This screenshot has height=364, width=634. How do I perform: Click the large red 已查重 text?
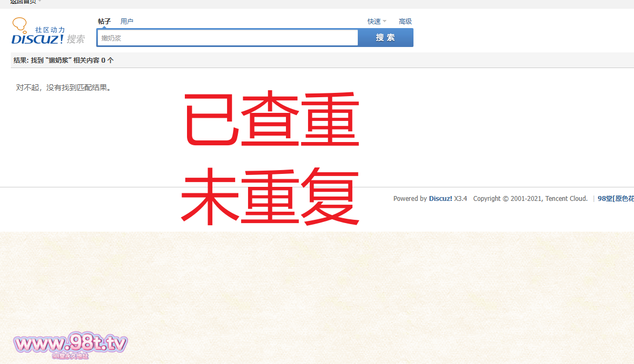(x=272, y=120)
